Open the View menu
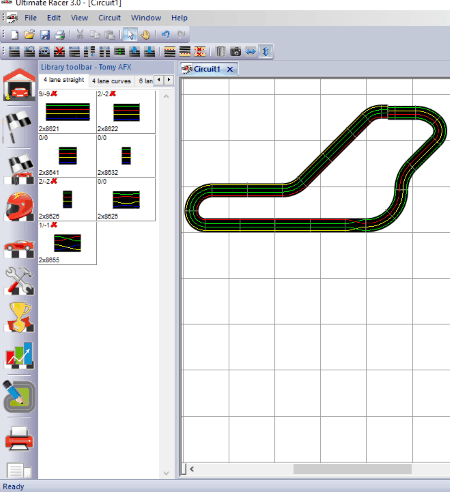The height and width of the screenshot is (492, 450). coord(79,18)
